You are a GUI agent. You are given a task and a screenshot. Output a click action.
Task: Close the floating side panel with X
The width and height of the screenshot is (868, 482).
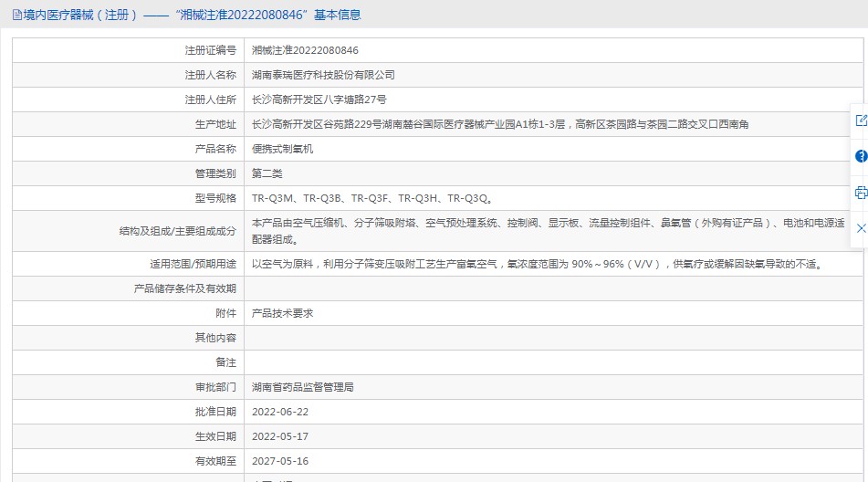[x=862, y=228]
